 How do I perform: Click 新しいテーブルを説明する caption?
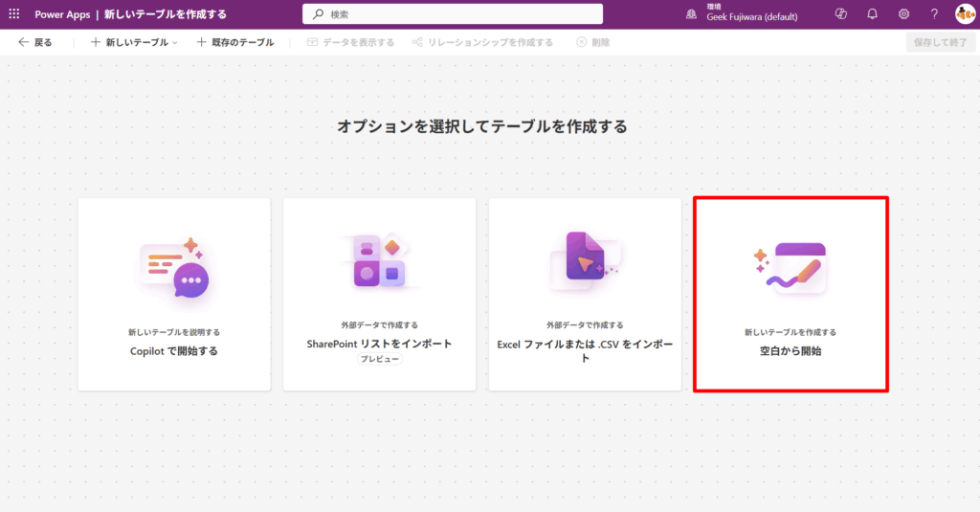(x=174, y=332)
